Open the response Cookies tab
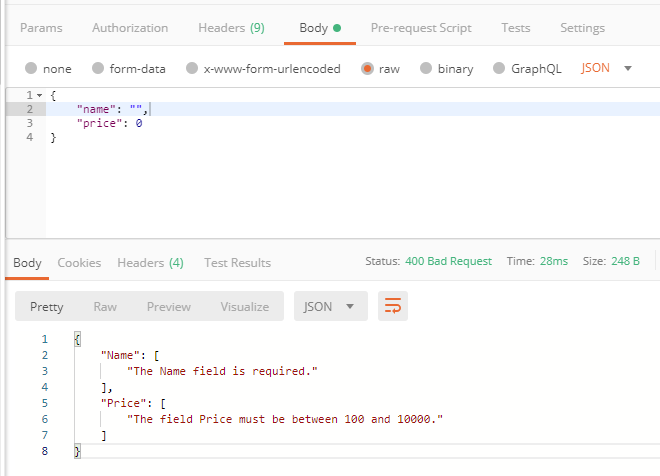Image resolution: width=660 pixels, height=476 pixels. coord(79,263)
